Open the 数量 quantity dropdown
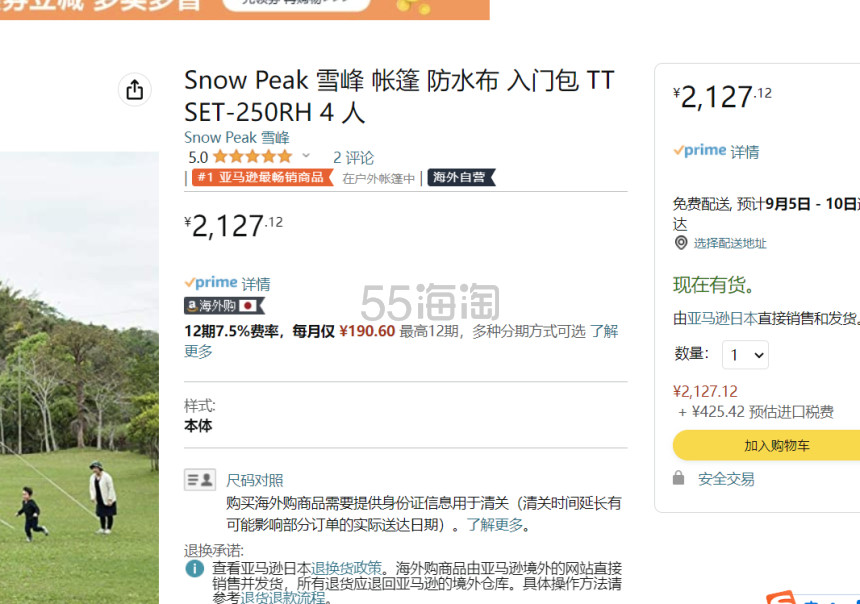The height and width of the screenshot is (604, 860). [x=745, y=355]
